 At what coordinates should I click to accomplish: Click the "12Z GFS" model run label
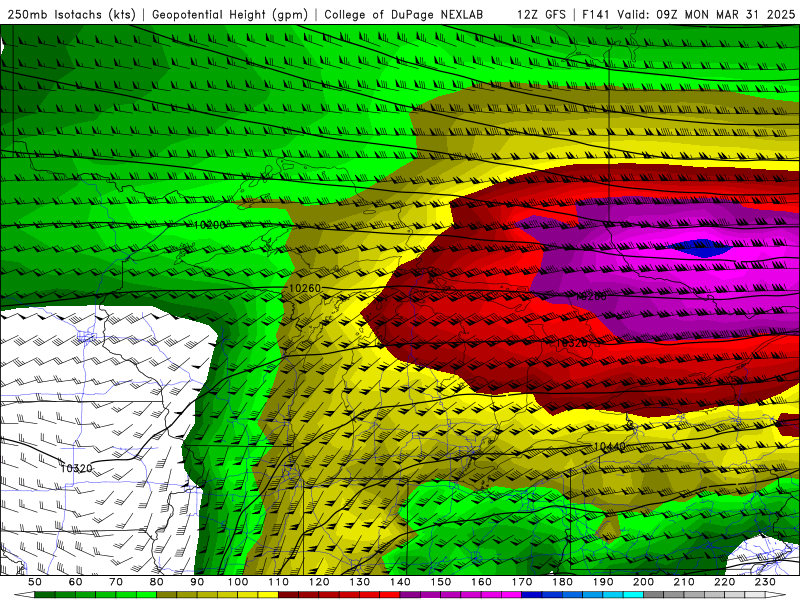541,15
